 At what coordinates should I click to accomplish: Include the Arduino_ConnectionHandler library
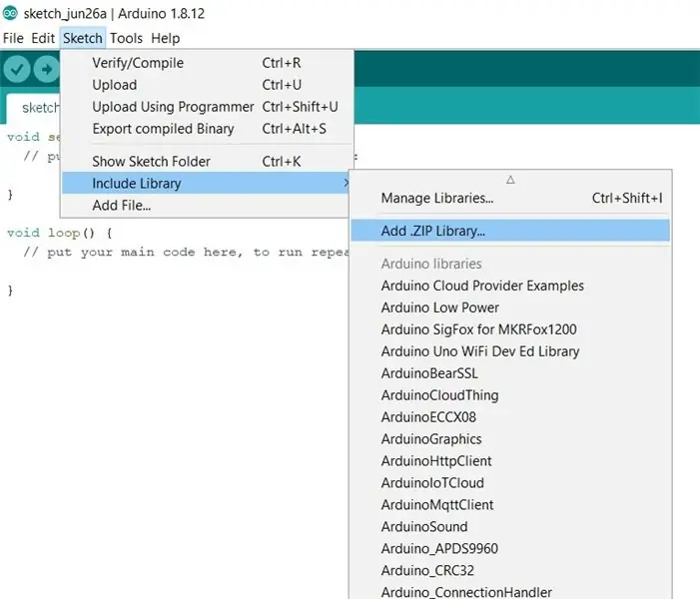[510, 591]
